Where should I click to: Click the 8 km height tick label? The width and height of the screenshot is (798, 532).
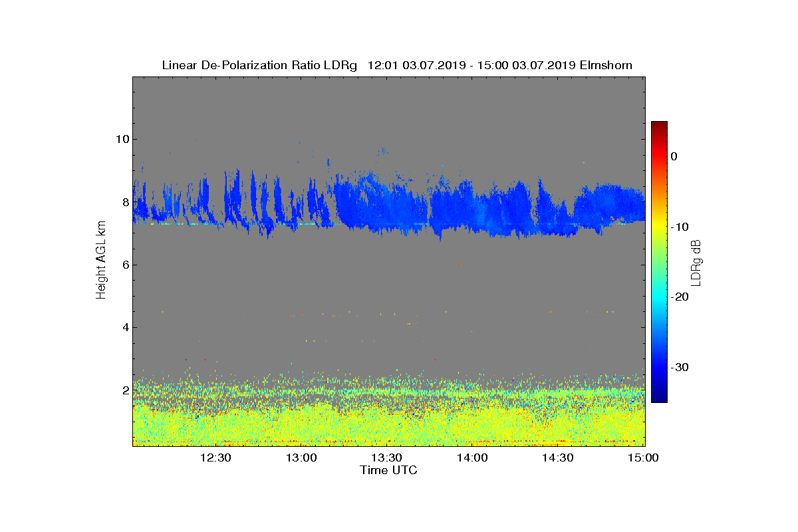pos(125,202)
